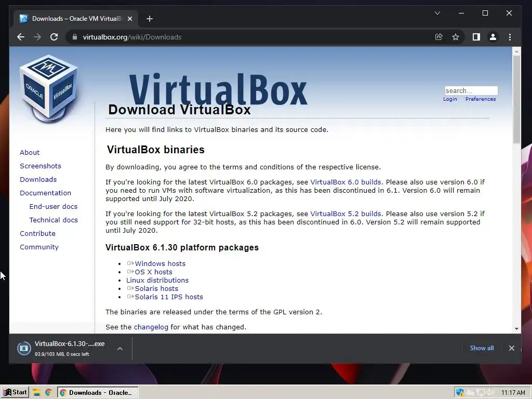This screenshot has height=399, width=532.
Task: Download the Solaris hosts package
Action: 156,288
